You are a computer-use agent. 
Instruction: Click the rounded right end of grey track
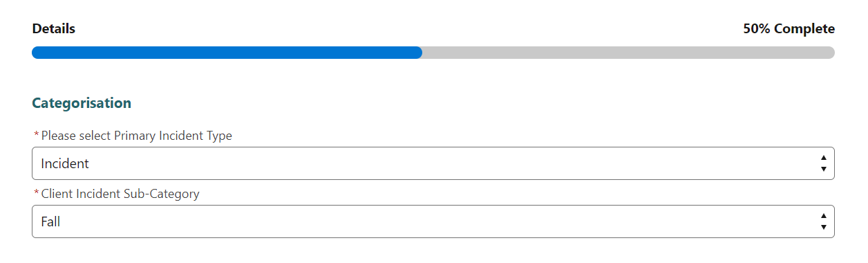pos(830,53)
